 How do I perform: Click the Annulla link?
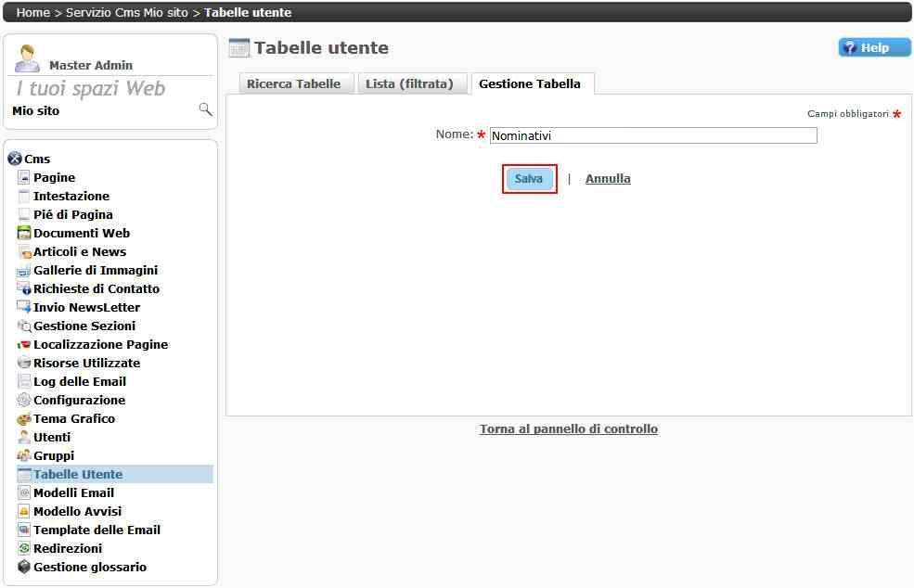[608, 179]
